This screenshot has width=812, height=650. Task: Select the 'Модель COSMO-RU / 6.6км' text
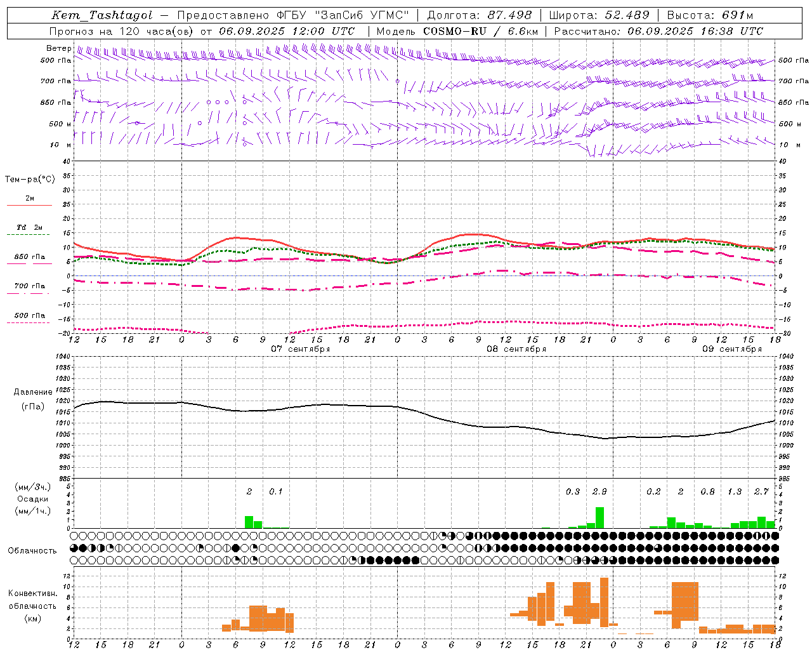tap(457, 31)
